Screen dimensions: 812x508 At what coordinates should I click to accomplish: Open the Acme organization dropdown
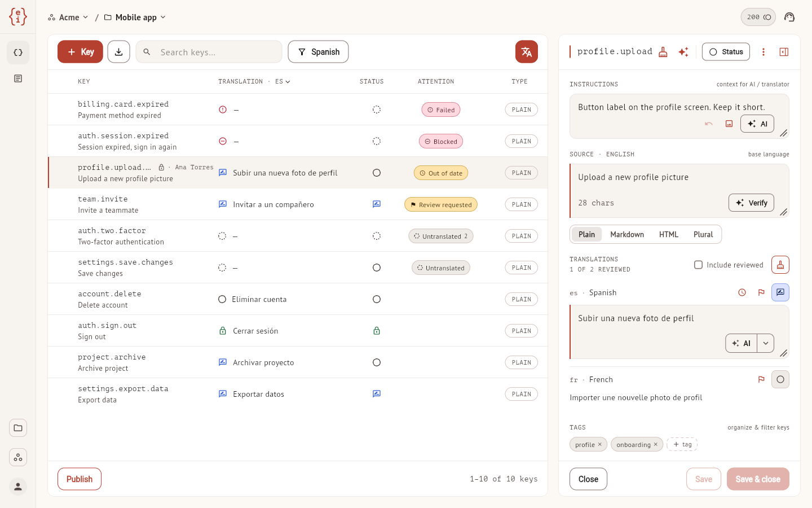68,17
